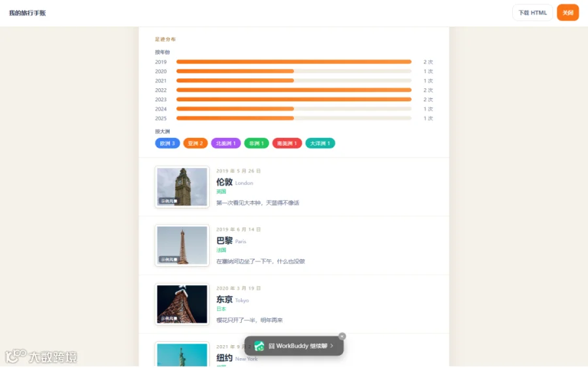The width and height of the screenshot is (588, 368).
Task: Open the Tokyo Tower thumbnail
Action: (182, 304)
